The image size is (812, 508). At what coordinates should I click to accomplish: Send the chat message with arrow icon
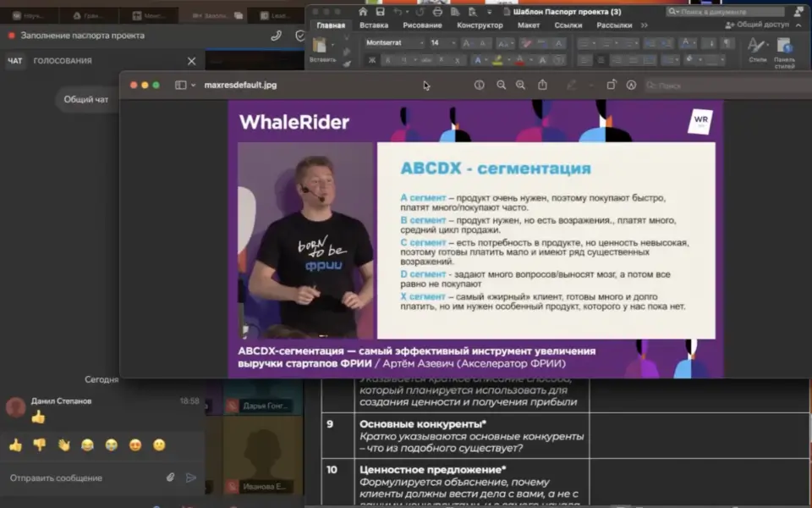tap(191, 478)
